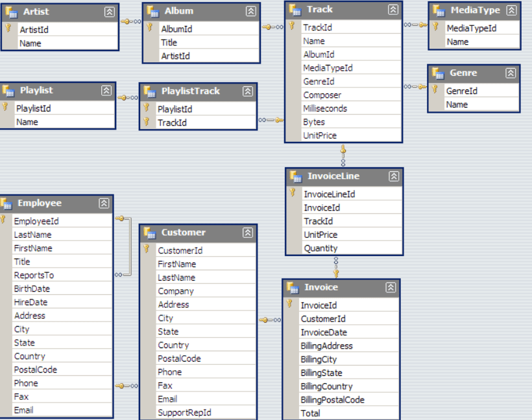Click the Invoice table header icon
Screen dimensions: 532x420
coord(292,287)
